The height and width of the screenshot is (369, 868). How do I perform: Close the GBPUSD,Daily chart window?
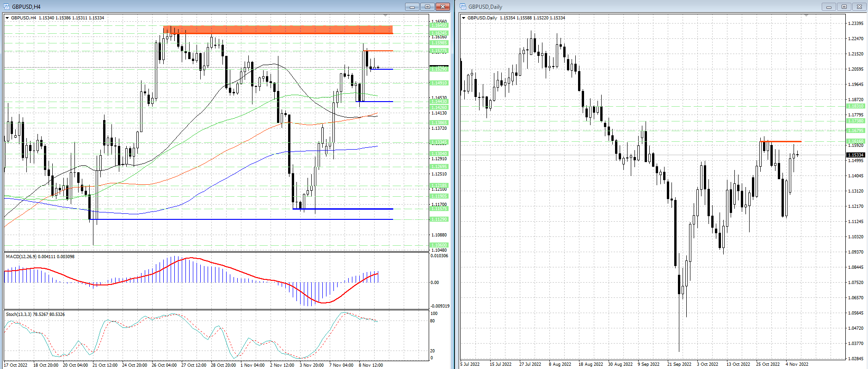pos(859,6)
